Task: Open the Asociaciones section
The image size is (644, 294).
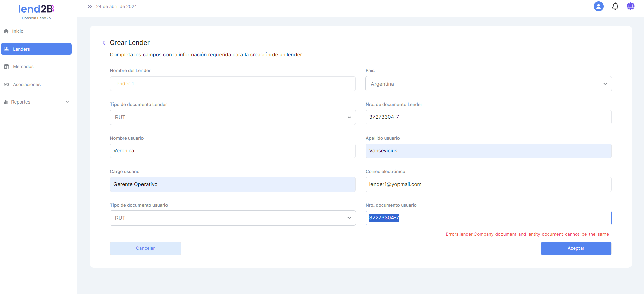Action: point(26,85)
